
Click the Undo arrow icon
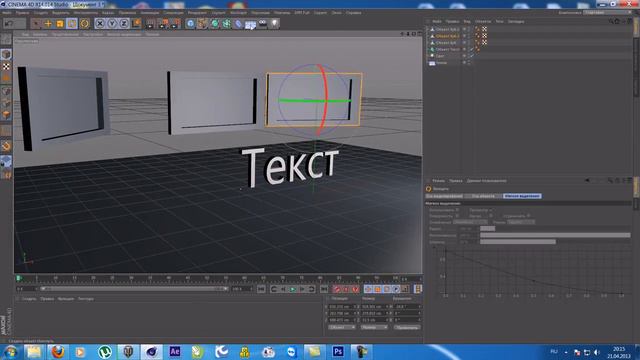pyautogui.click(x=9, y=24)
